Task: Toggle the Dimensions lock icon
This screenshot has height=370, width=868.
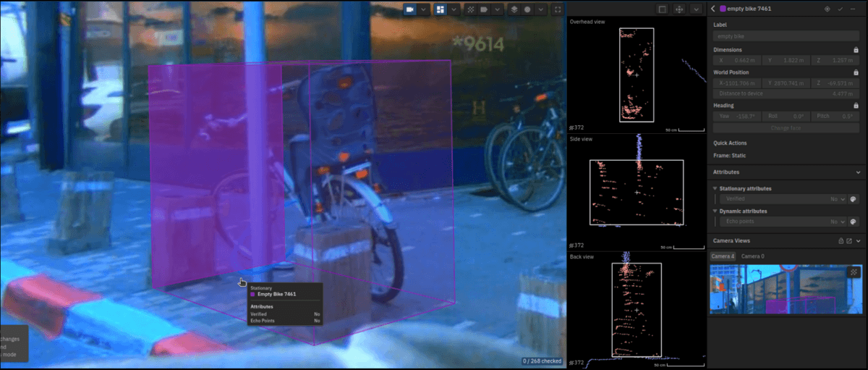Action: (x=856, y=50)
